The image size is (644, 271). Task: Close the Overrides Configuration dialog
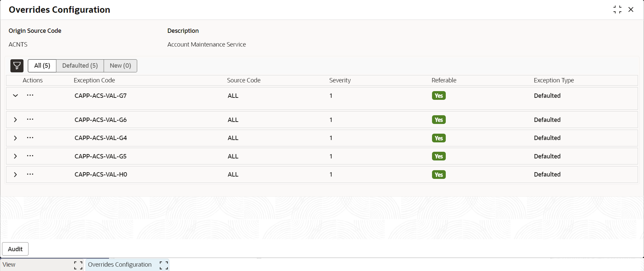(x=631, y=9)
